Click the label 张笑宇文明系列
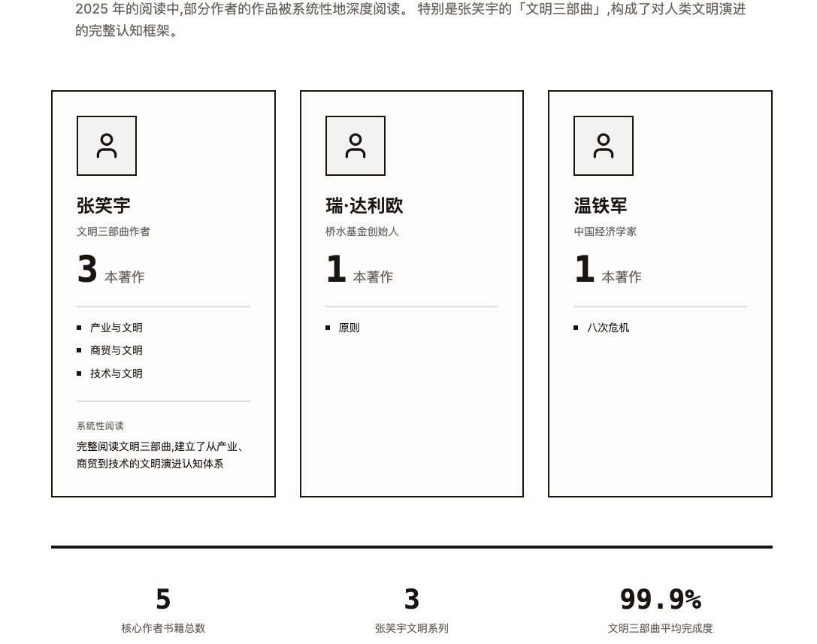Image resolution: width=817 pixels, height=644 pixels. tap(412, 628)
